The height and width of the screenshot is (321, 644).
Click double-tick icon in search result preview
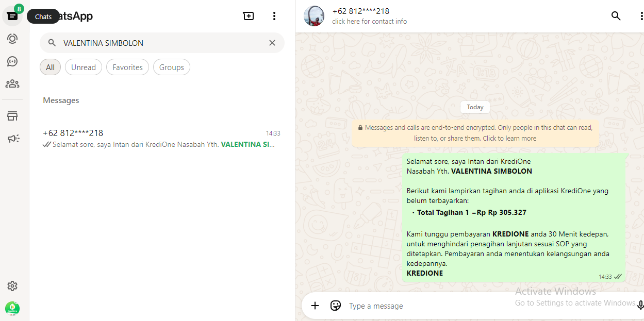(x=47, y=144)
